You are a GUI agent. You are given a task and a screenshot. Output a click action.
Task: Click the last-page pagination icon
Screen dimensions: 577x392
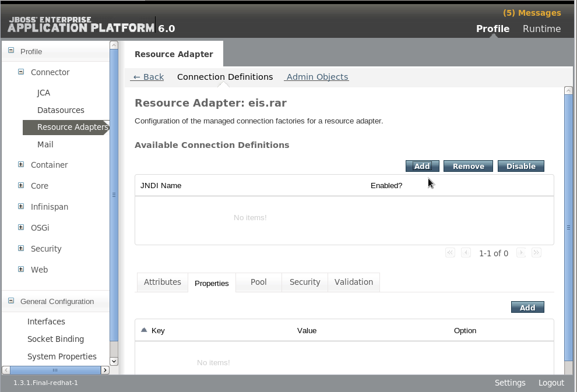tap(536, 252)
